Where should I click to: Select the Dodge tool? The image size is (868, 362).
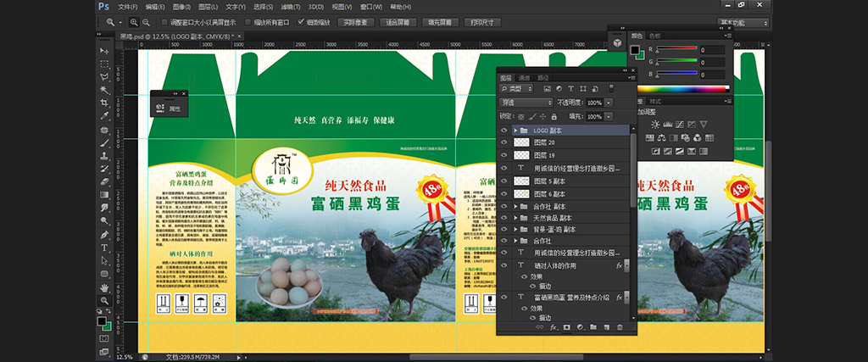pyautogui.click(x=104, y=221)
